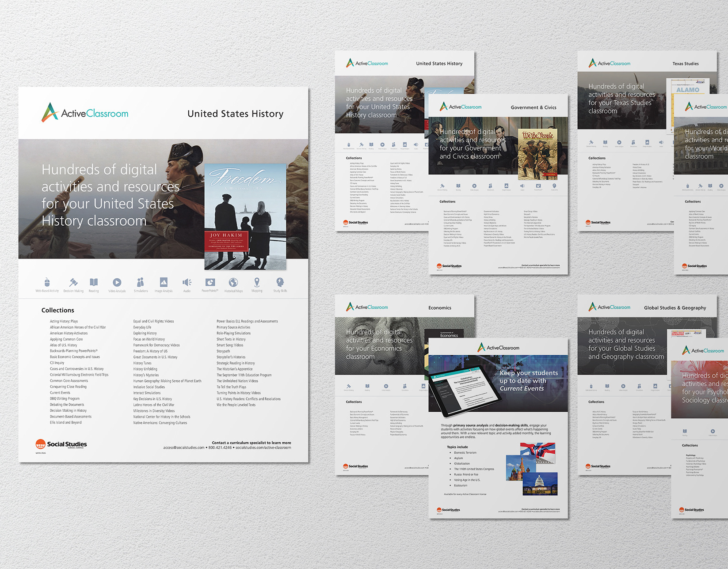Screen dimensions: 728x569
Task: Select the Historical Maps globe icon on large flyer
Action: pyautogui.click(x=233, y=282)
